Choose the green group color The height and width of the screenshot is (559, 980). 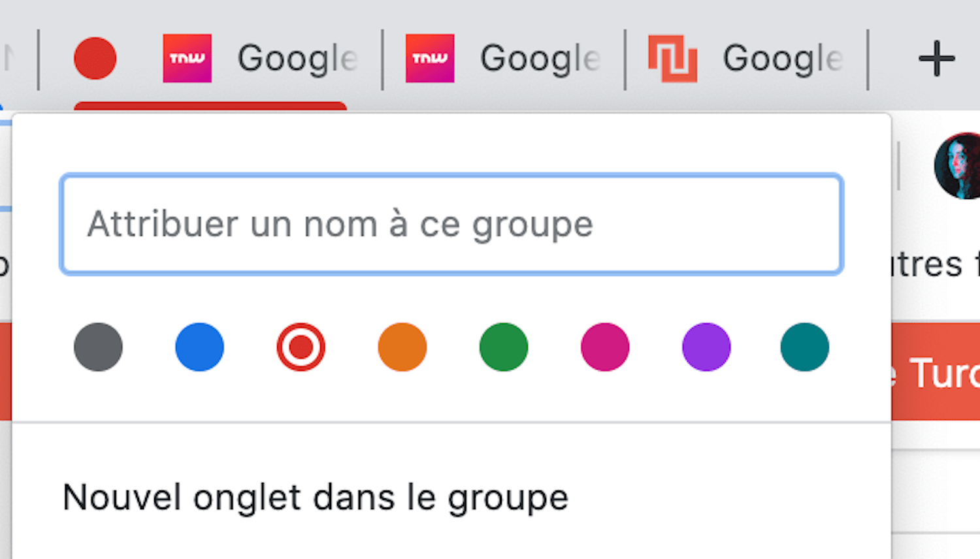point(504,347)
